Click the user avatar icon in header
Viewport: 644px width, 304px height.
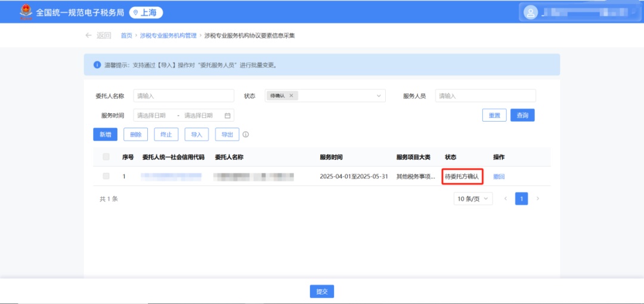point(530,12)
